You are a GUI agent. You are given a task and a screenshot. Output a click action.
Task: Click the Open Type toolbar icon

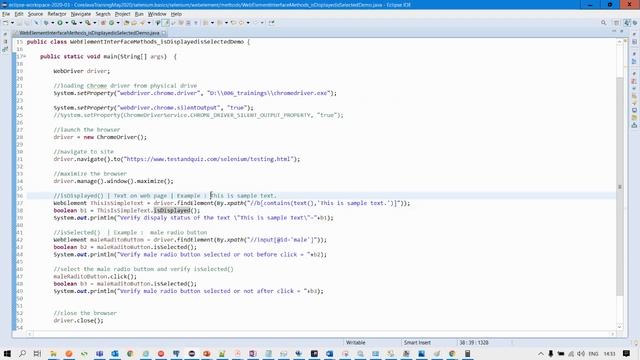[127, 23]
